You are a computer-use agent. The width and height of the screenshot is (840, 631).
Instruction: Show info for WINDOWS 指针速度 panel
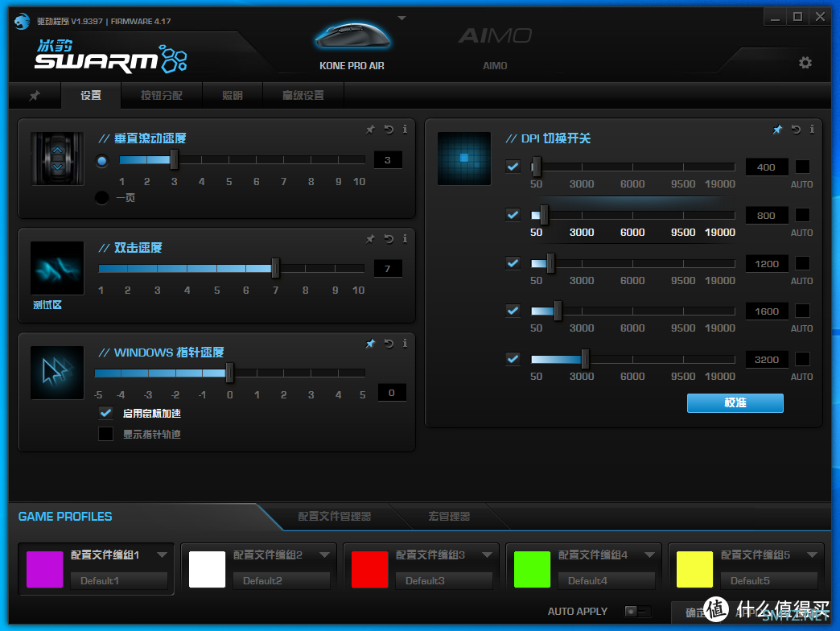pos(405,343)
